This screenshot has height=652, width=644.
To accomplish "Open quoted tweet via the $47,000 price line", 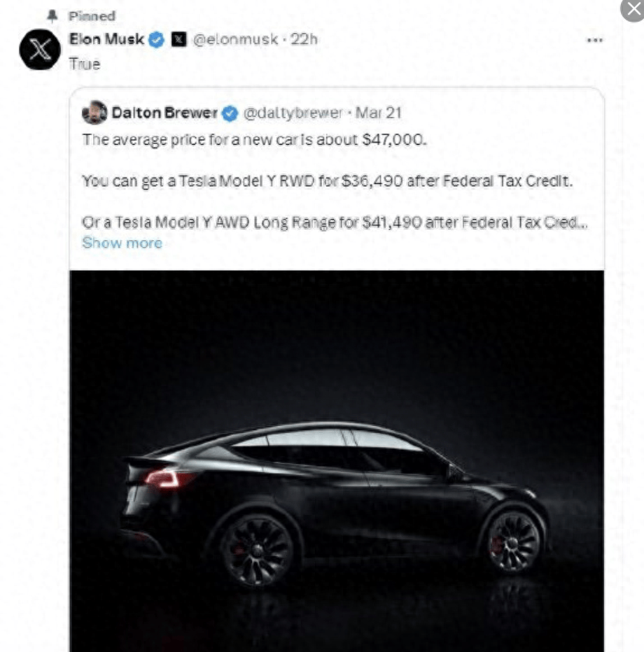I will click(x=254, y=140).
